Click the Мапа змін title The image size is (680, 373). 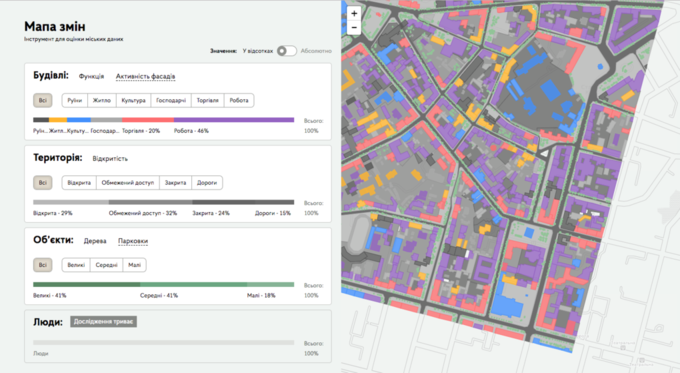tap(55, 26)
